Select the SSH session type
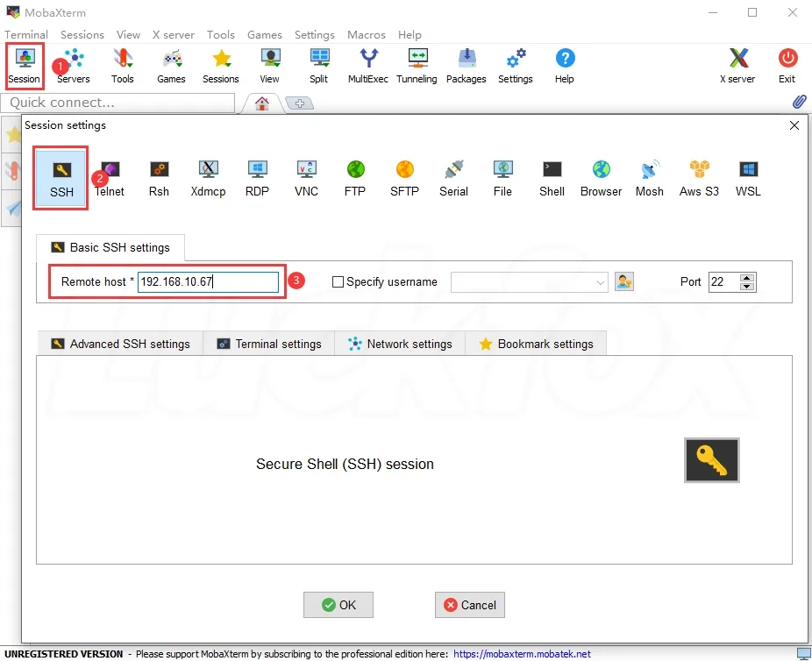Image resolution: width=812 pixels, height=661 pixels. pos(61,179)
